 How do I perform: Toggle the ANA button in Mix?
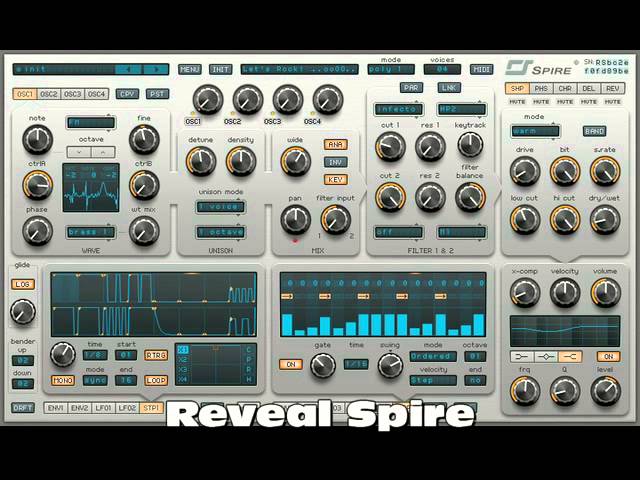[336, 144]
